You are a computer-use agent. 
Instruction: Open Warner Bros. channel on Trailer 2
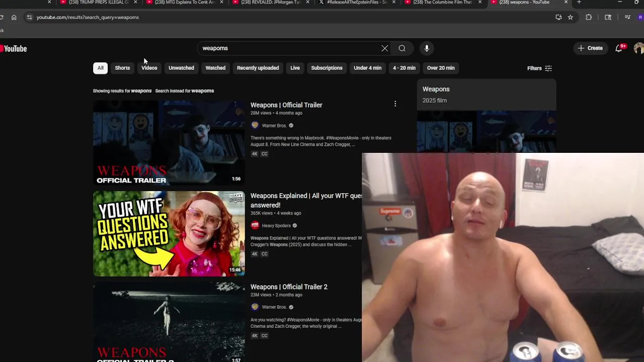(x=274, y=307)
